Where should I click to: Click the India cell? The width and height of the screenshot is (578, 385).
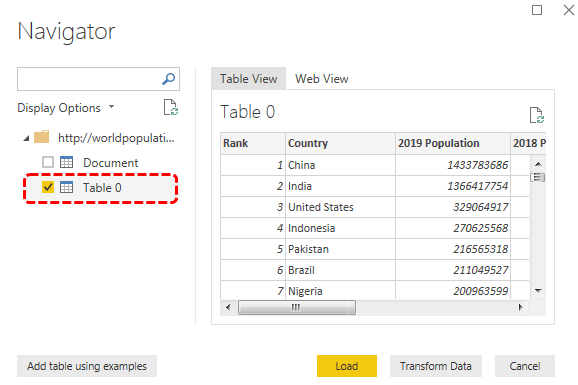[340, 186]
